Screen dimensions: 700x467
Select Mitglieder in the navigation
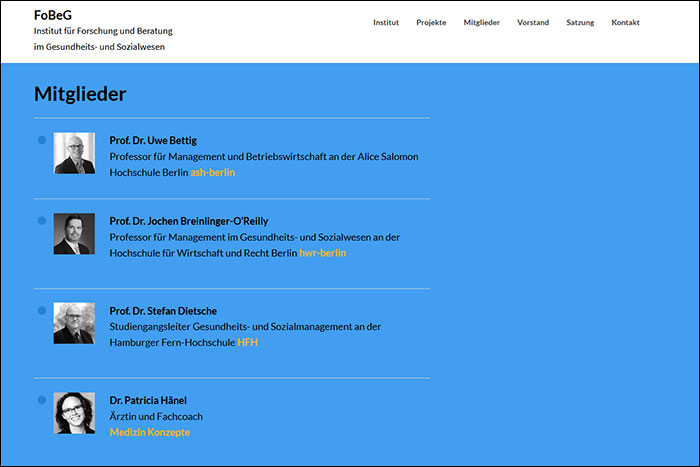tap(481, 22)
